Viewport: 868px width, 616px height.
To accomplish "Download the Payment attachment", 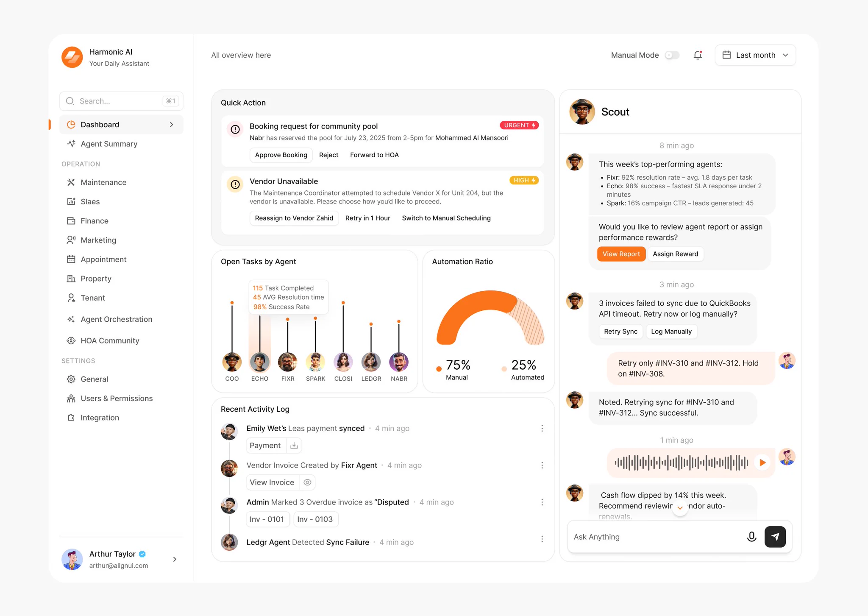I will (294, 446).
